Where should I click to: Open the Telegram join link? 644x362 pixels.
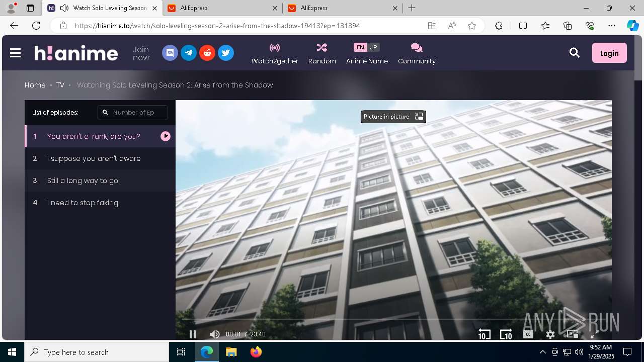(189, 53)
